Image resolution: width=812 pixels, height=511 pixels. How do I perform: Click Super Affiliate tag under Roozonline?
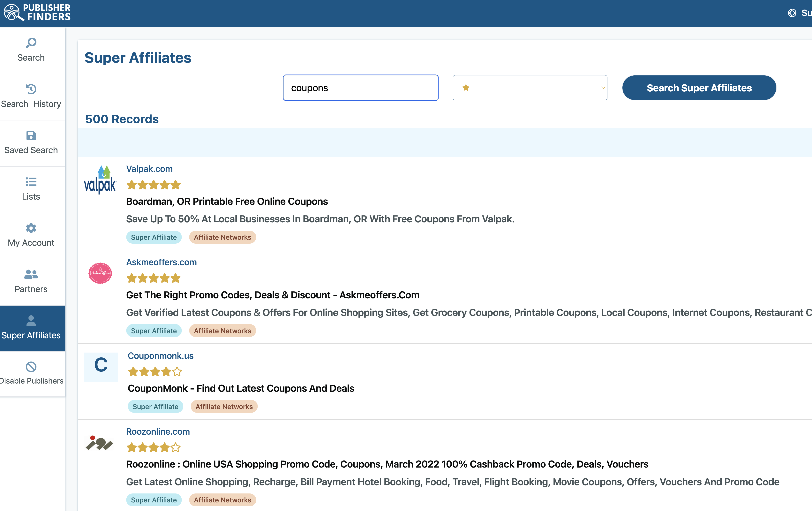click(154, 500)
